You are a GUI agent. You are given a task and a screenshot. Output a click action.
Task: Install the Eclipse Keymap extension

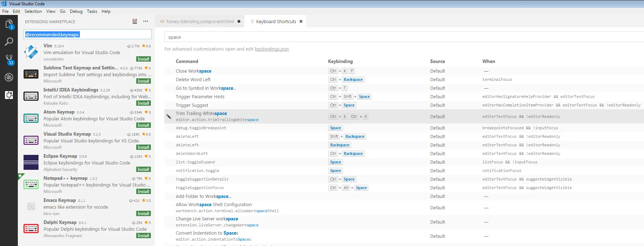(143, 169)
